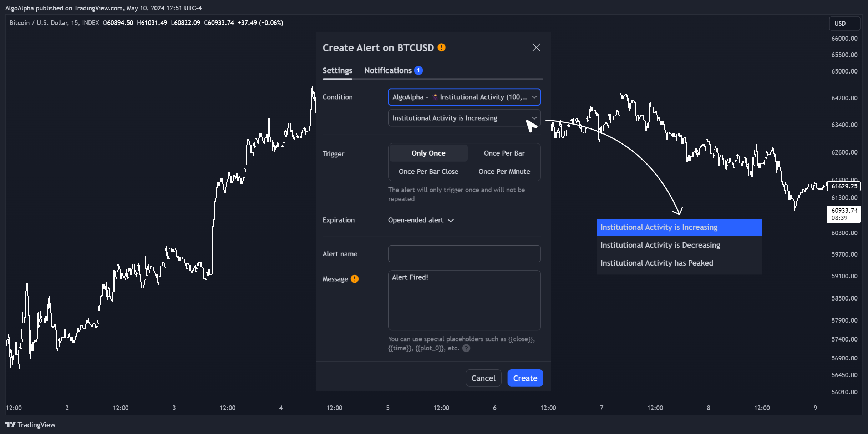Choose Institutional Activity is Decreasing from the list
Image resolution: width=868 pixels, height=434 pixels.
click(679, 245)
